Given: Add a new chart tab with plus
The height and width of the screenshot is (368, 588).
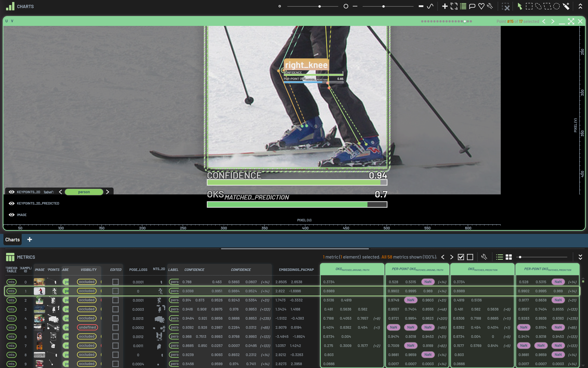Looking at the screenshot, I should click(x=30, y=240).
